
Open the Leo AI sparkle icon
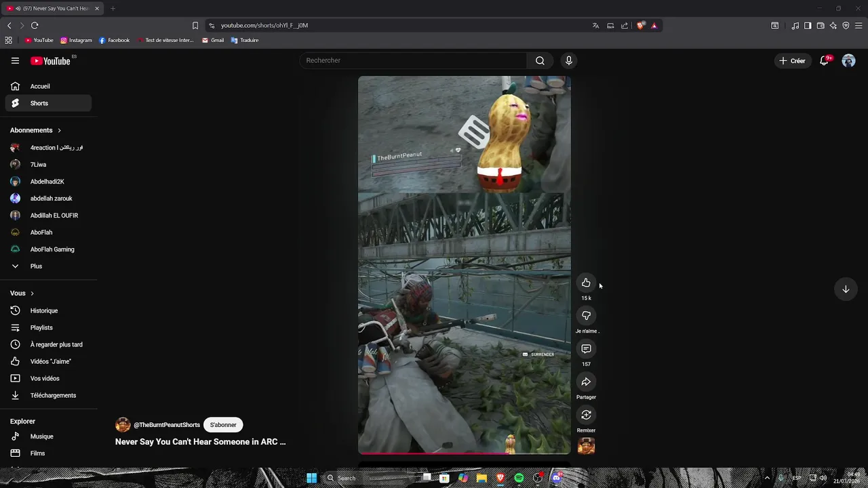pyautogui.click(x=833, y=26)
